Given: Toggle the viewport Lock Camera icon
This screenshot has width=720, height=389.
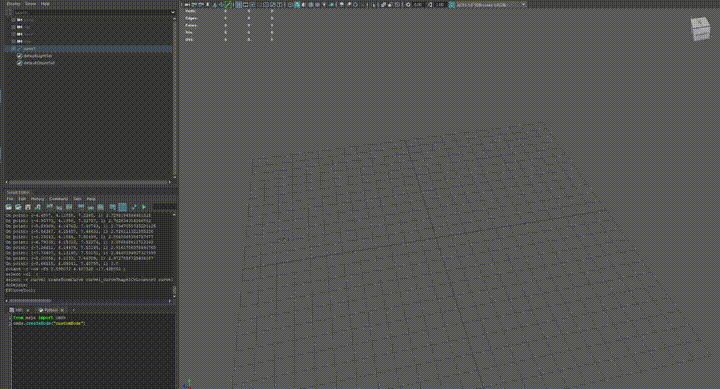Looking at the screenshot, I should (193, 5).
